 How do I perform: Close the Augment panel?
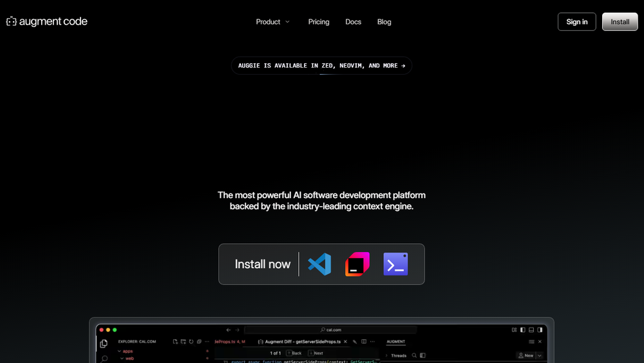[x=540, y=342]
